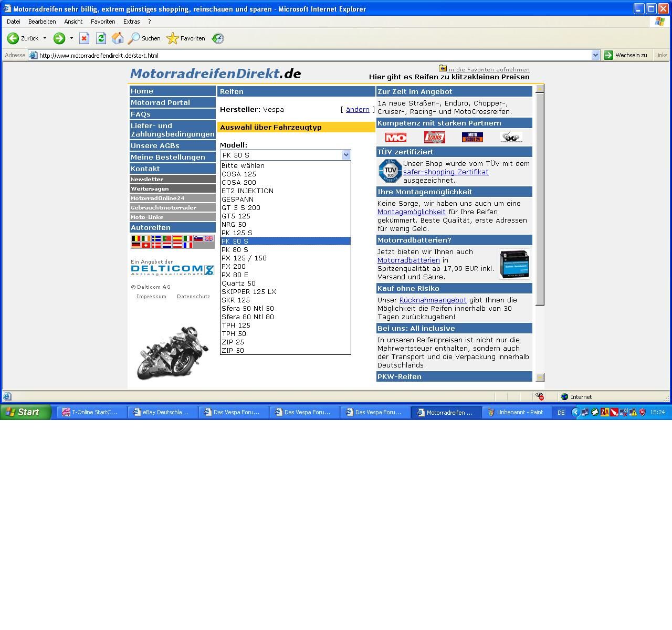
Task: Open the Favoriten star button
Action: point(186,38)
